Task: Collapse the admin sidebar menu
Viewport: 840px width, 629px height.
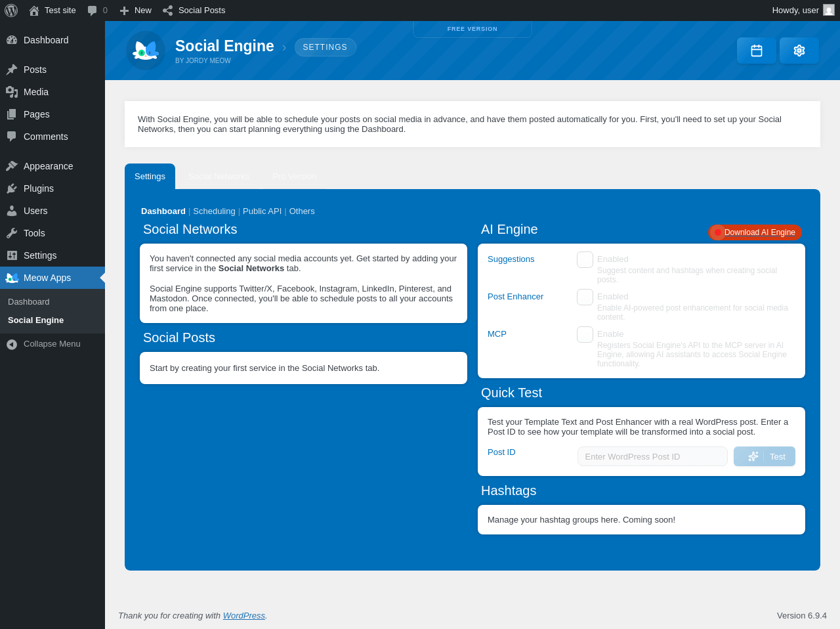Action: pos(52,344)
